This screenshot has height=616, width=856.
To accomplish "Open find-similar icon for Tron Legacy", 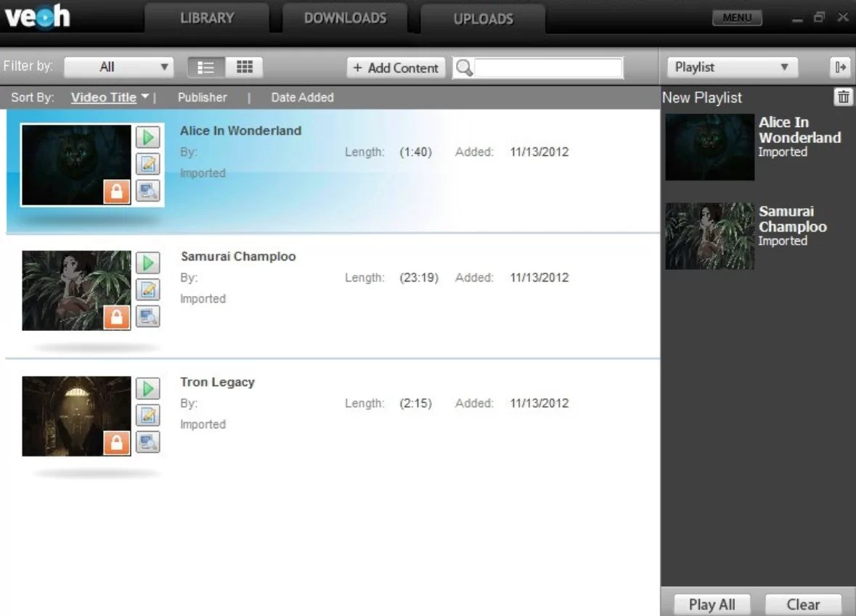I will pyautogui.click(x=148, y=441).
